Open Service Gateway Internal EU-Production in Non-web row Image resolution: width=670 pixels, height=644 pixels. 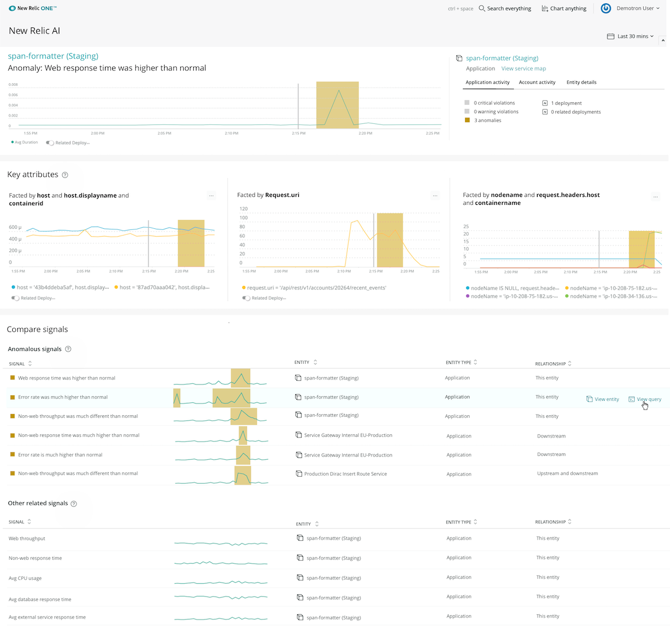click(348, 435)
